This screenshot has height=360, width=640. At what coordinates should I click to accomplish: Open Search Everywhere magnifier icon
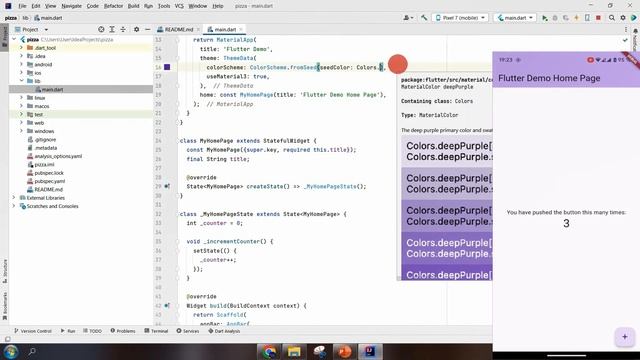(x=612, y=18)
